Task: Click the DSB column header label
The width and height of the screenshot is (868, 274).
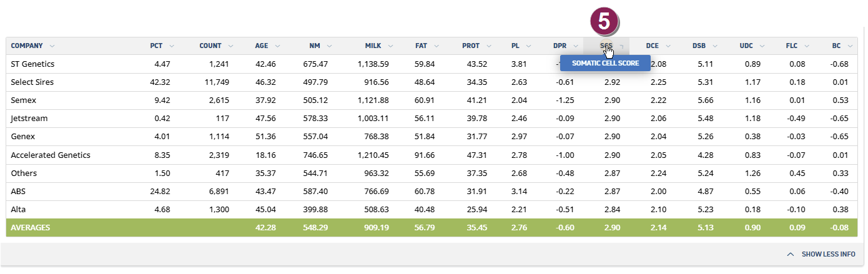Action: pyautogui.click(x=699, y=46)
